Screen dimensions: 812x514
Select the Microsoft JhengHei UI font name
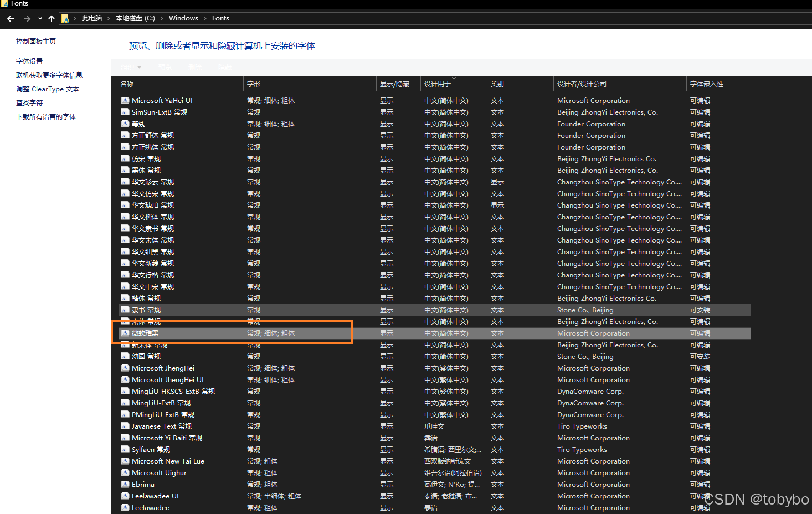pyautogui.click(x=168, y=380)
